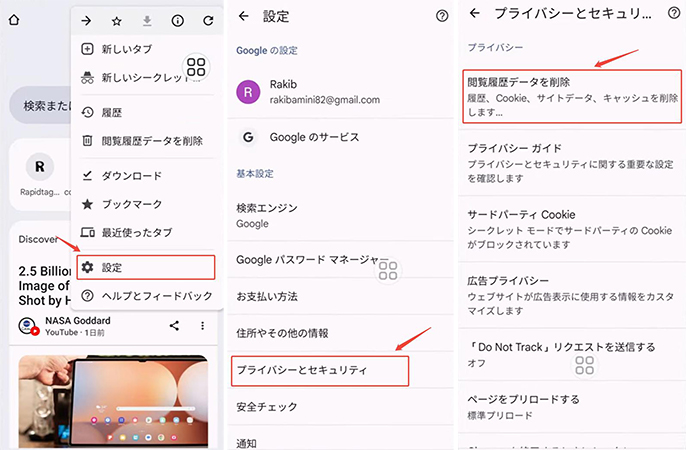This screenshot has width=686, height=450.
Task: Open Rakib account entry
Action: point(340,92)
